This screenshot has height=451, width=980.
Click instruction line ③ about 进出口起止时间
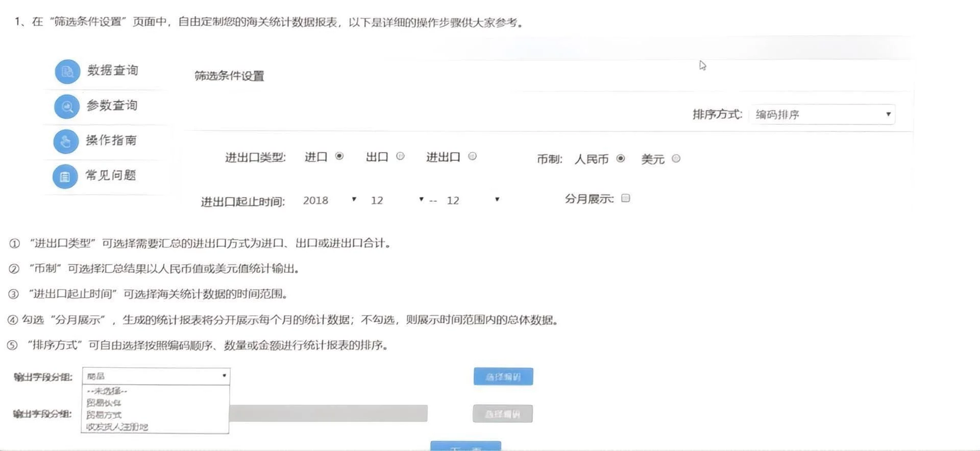pos(149,294)
